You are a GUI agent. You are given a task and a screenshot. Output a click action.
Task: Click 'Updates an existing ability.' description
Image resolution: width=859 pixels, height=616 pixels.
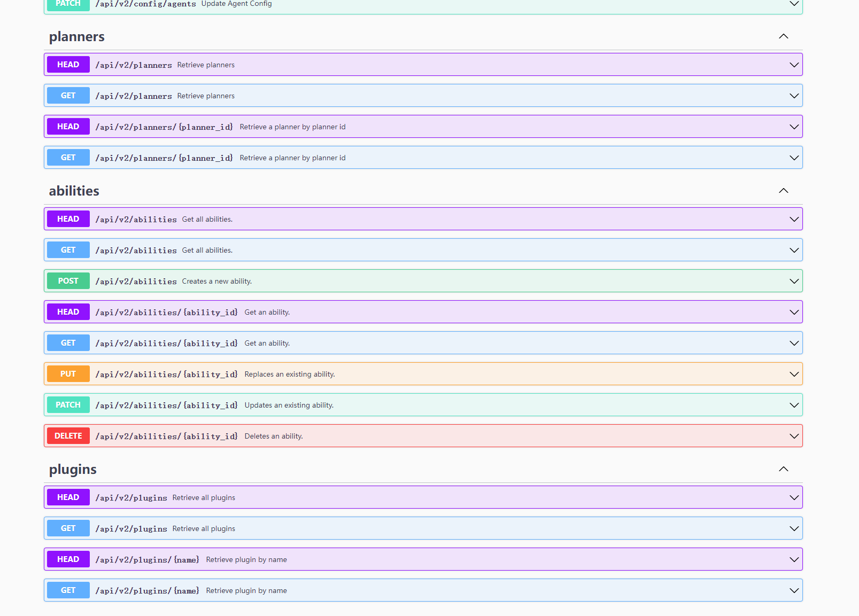point(289,405)
